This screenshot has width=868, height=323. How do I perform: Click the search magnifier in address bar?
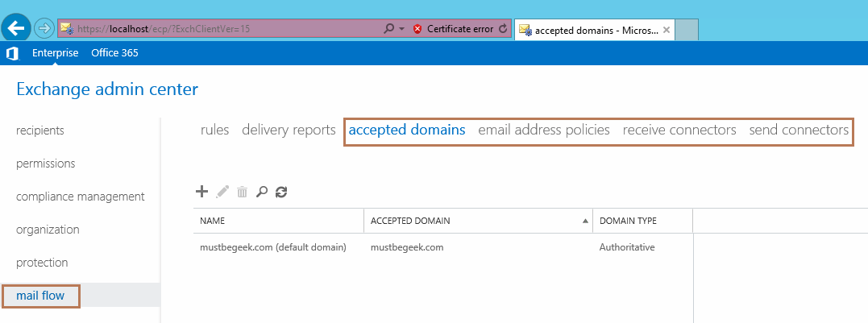(388, 29)
